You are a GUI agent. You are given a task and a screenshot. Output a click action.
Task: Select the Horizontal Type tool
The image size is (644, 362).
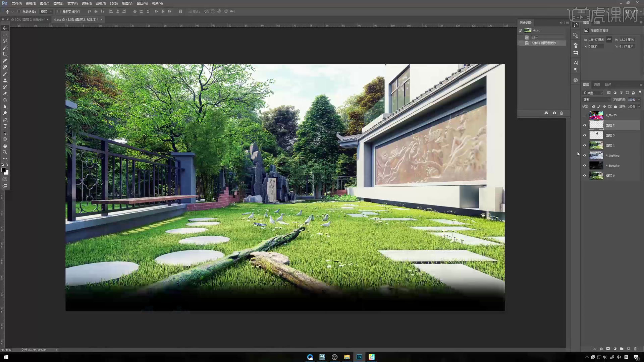[x=5, y=126]
